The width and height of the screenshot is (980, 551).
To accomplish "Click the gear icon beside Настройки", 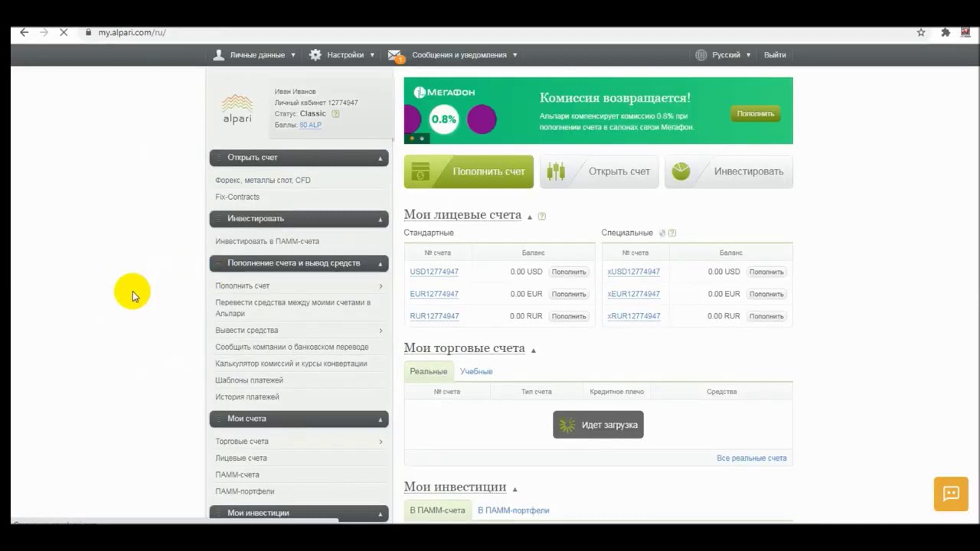I will pyautogui.click(x=315, y=54).
